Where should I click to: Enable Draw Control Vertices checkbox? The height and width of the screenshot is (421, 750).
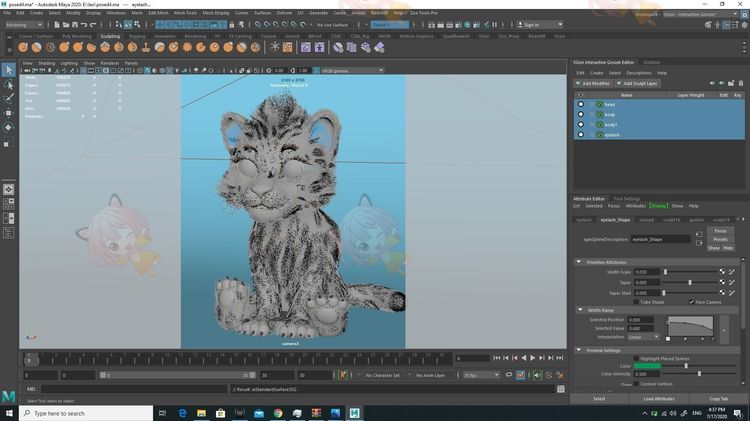[636, 384]
